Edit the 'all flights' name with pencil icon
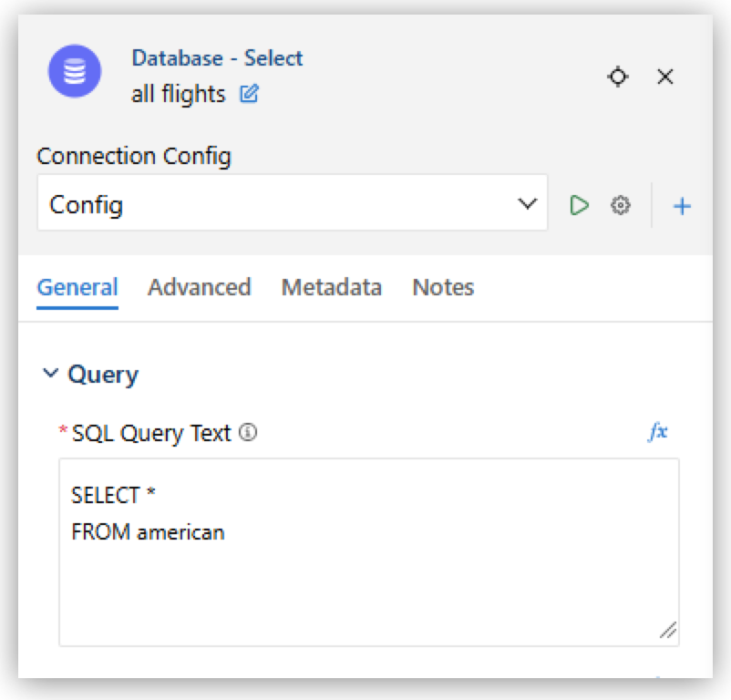The width and height of the screenshot is (731, 700). (x=249, y=94)
